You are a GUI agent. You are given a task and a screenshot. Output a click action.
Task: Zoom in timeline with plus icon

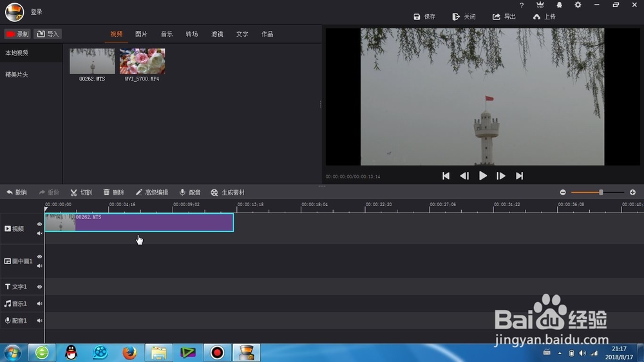(632, 193)
